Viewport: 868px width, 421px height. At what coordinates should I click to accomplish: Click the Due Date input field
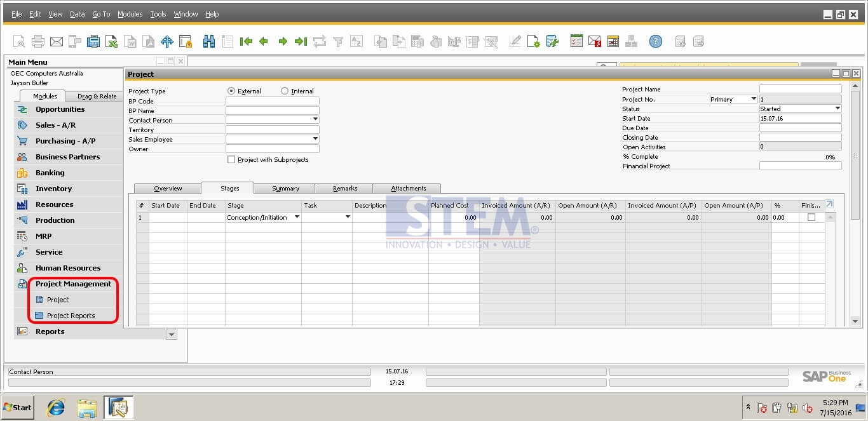click(x=801, y=128)
